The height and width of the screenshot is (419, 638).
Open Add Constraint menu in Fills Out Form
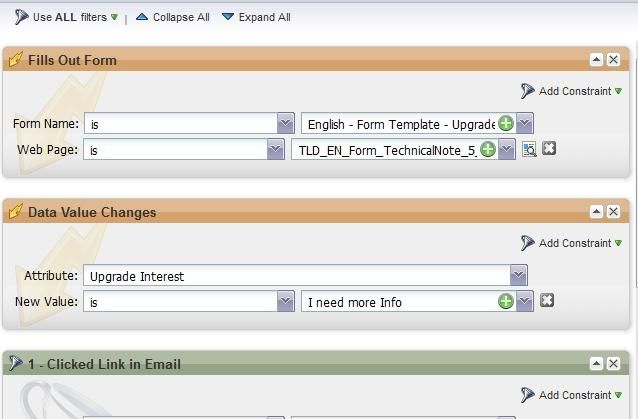[x=574, y=91]
